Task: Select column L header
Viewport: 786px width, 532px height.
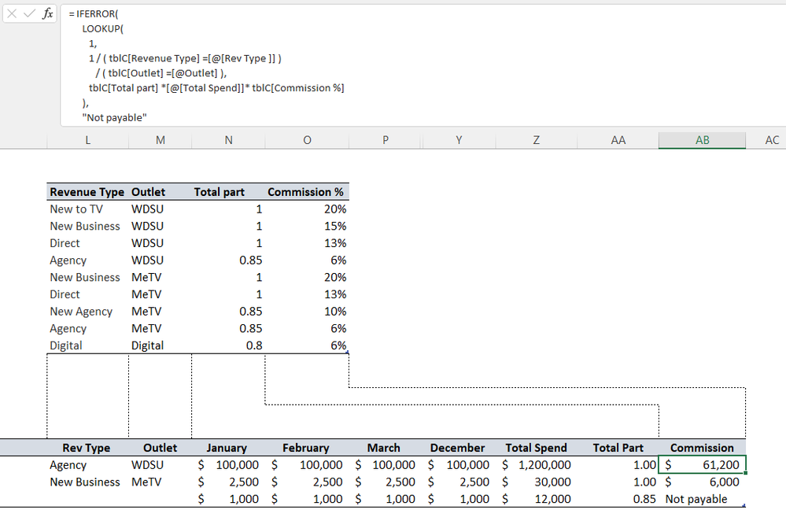Action: click(x=87, y=140)
